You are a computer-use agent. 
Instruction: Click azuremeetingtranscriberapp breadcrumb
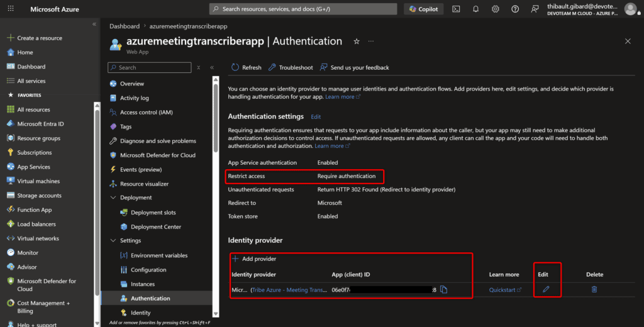(x=188, y=26)
